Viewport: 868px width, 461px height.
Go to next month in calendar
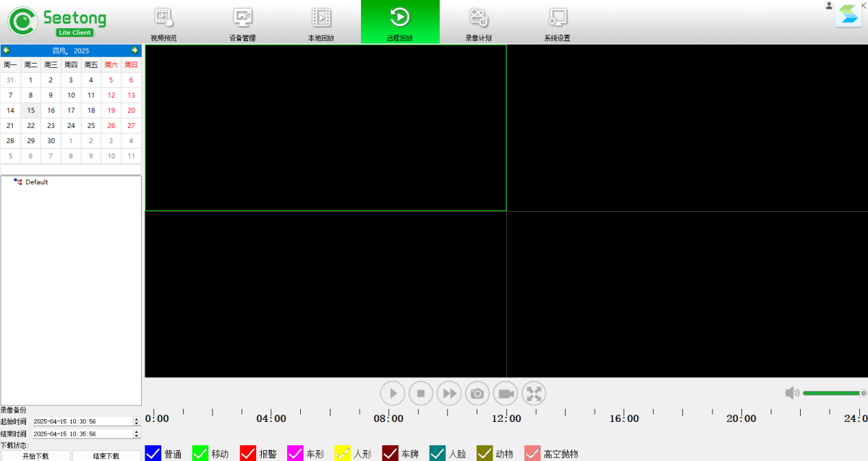click(x=135, y=51)
